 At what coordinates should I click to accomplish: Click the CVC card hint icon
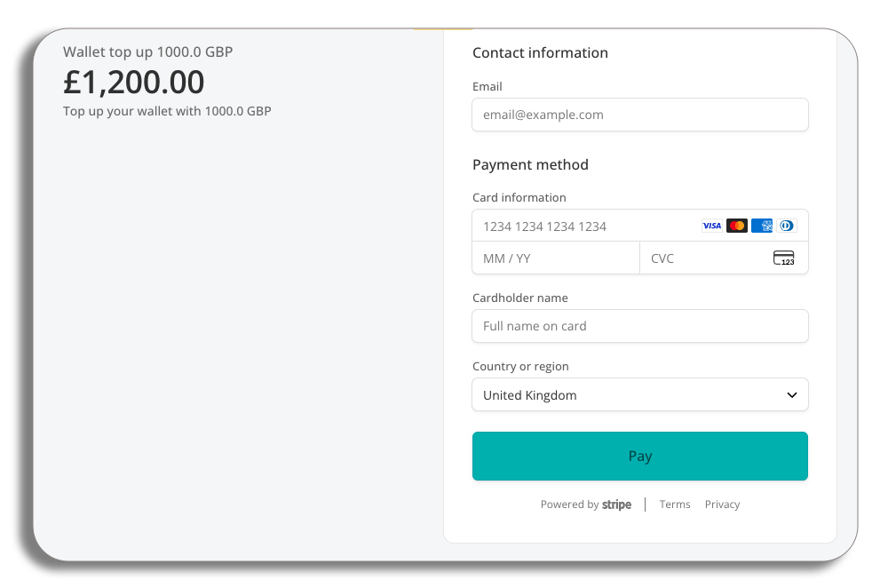[x=783, y=258]
